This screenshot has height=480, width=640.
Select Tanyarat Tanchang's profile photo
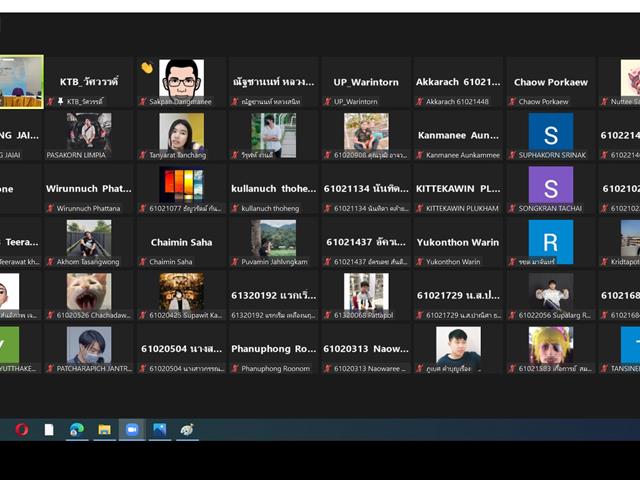click(x=182, y=133)
